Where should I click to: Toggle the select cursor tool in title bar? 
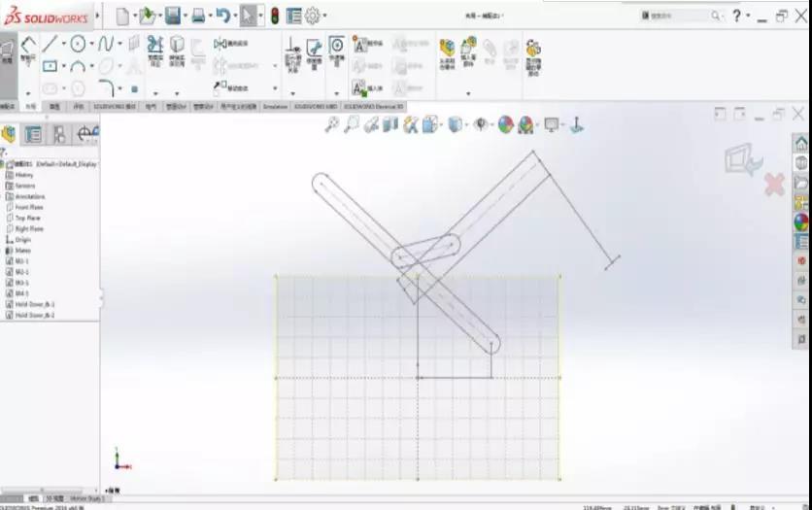click(x=248, y=17)
